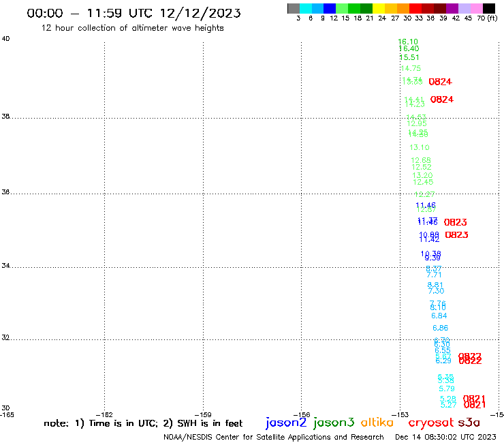Select the bright red legend swatch
Image resolution: width=504 pixels, height=443 pixels.
tap(415, 8)
